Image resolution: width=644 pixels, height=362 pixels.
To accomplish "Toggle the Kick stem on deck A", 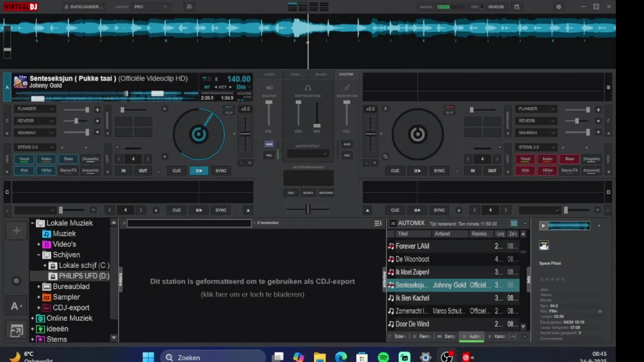I will (24, 170).
